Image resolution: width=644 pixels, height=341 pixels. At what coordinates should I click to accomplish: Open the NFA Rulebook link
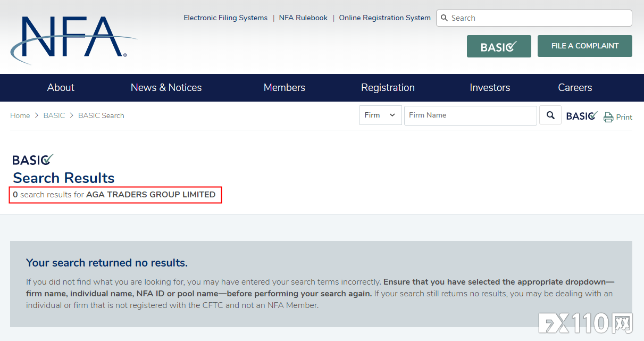[303, 18]
